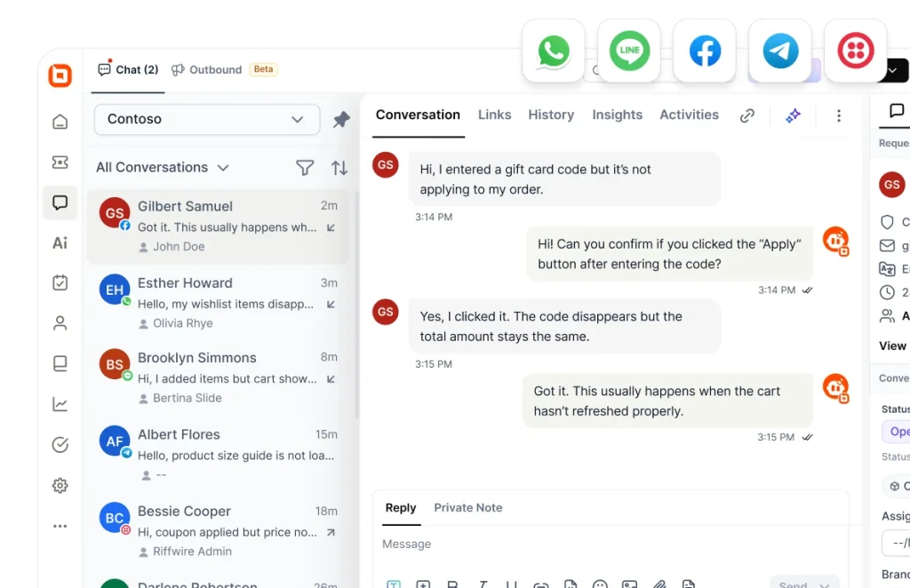Open the AI sparkle assist icon
The width and height of the screenshot is (910, 588).
click(793, 115)
